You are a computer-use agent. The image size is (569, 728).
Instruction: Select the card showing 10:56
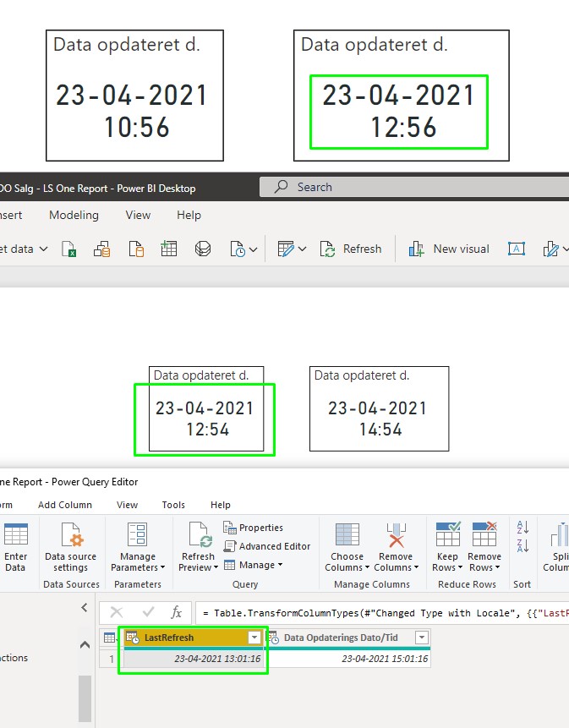point(134,96)
